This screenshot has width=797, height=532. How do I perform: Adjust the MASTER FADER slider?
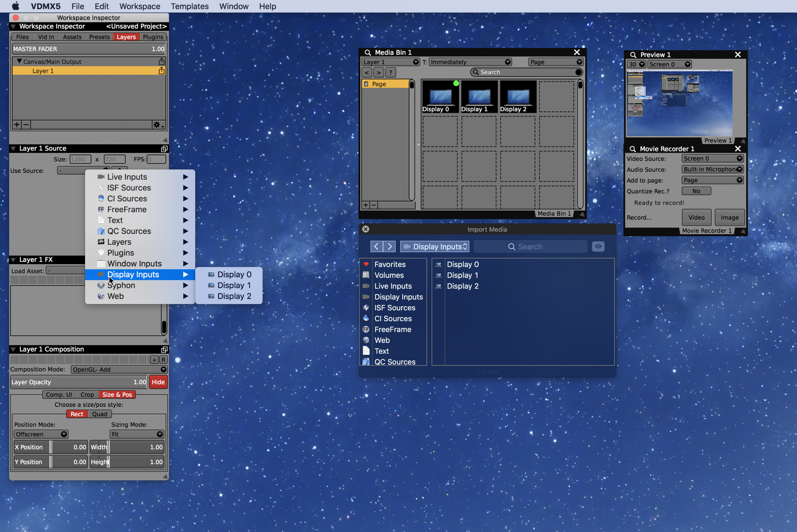tap(89, 49)
